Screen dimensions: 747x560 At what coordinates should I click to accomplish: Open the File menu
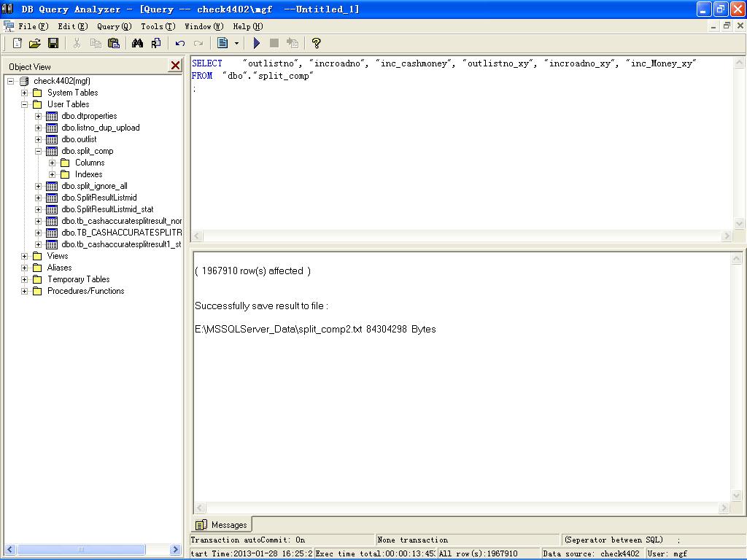(34, 26)
